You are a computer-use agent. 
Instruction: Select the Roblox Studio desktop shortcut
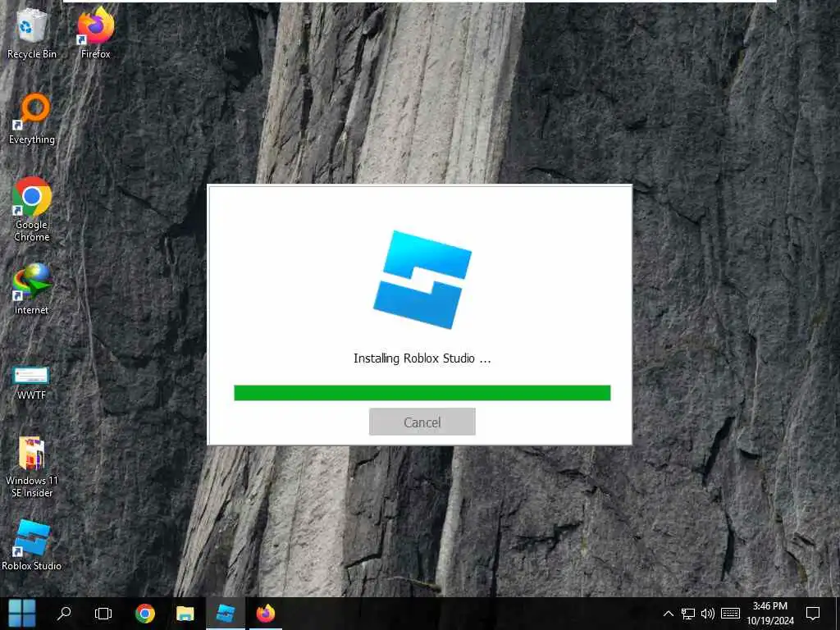point(31,546)
